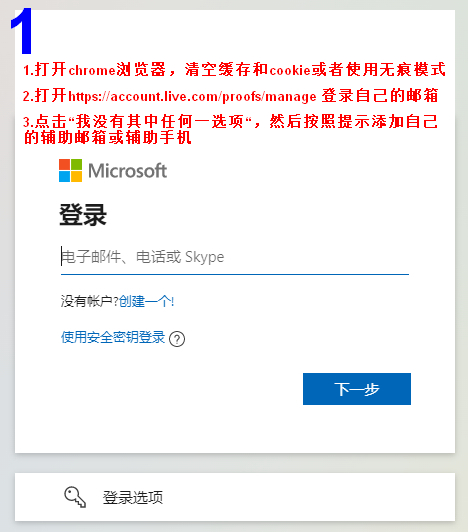The image size is (468, 532).
Task: Click the blue square of Microsoft logo
Action: (x=64, y=176)
